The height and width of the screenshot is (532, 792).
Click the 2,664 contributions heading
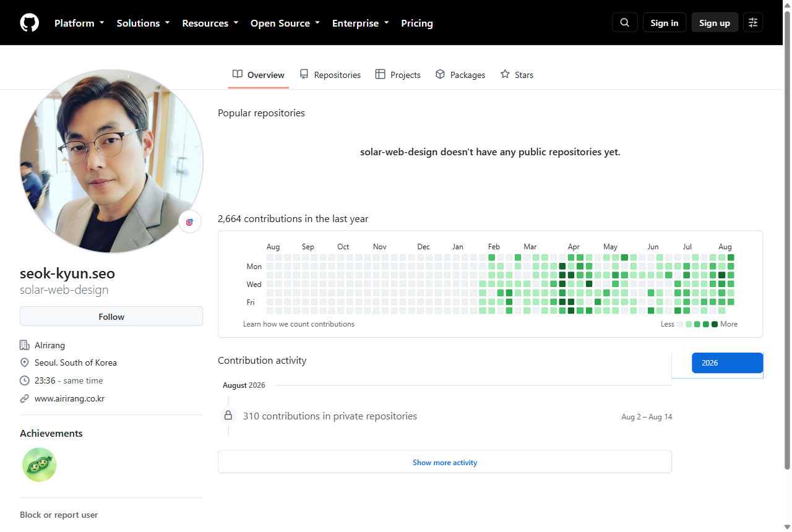(293, 218)
